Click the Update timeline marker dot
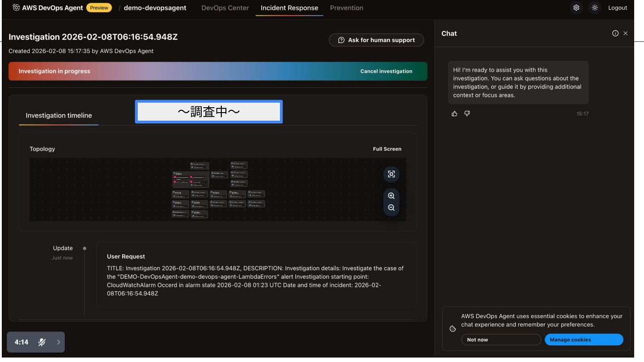This screenshot has height=362, width=644. tap(85, 248)
